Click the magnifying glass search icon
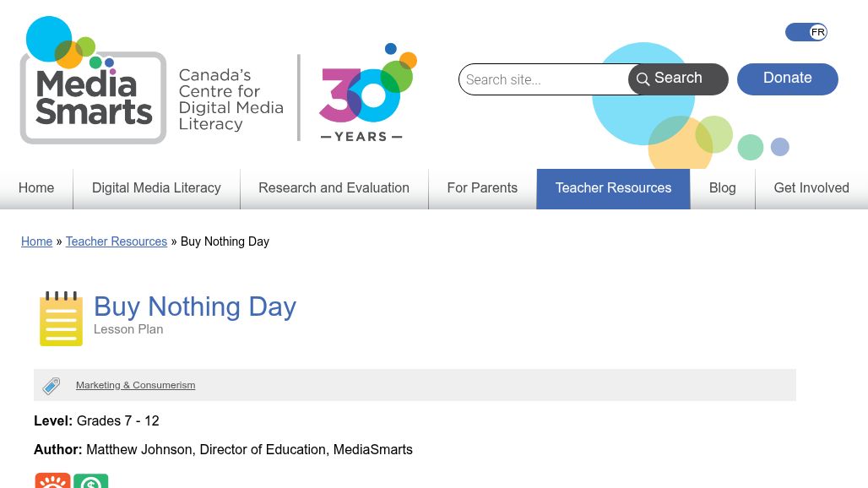The height and width of the screenshot is (488, 868). click(643, 79)
